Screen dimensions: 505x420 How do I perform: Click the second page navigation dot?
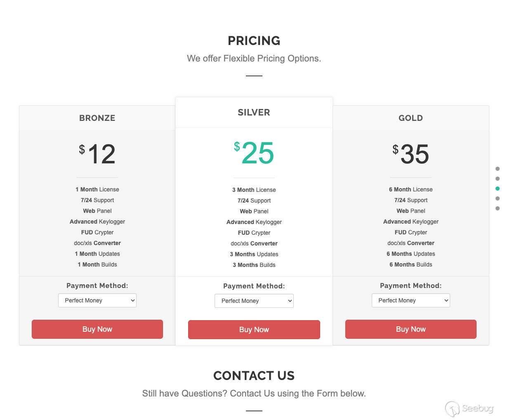pyautogui.click(x=498, y=179)
